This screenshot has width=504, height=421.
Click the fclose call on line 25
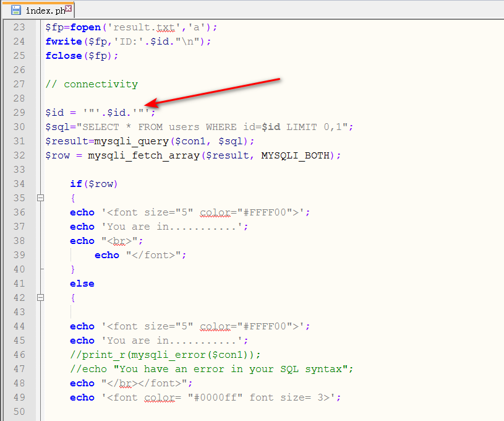click(63, 56)
